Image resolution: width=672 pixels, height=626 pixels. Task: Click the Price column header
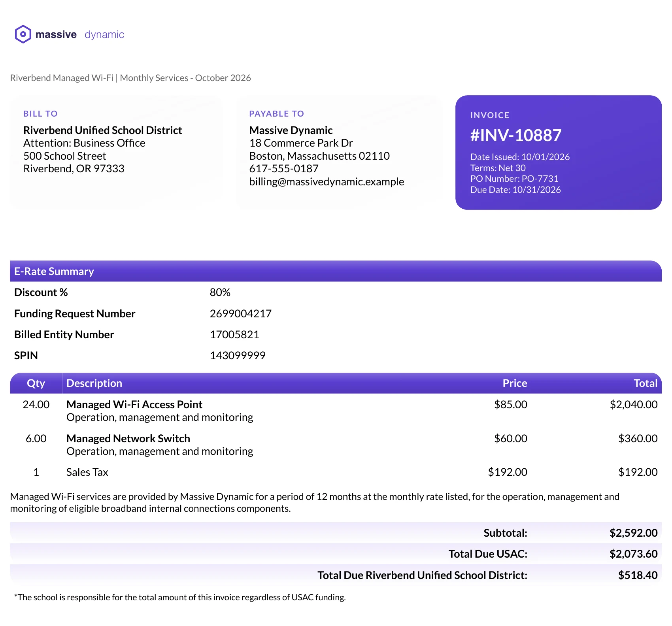click(x=515, y=383)
